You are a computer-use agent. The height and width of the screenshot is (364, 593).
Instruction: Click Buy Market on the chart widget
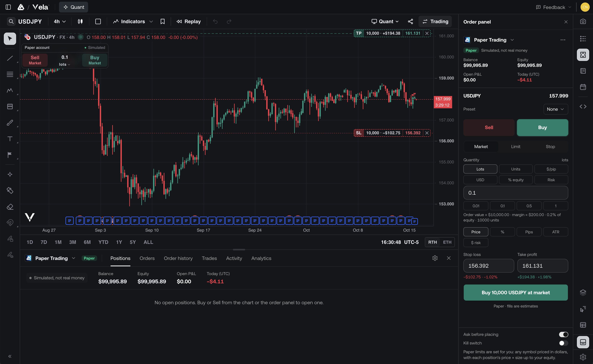pos(95,60)
